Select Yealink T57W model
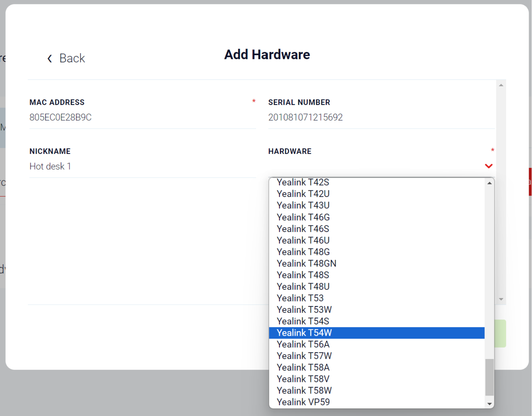 (x=377, y=356)
